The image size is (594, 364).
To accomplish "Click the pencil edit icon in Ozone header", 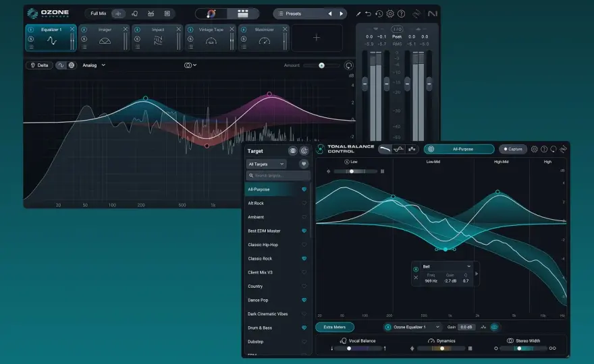I will pyautogui.click(x=358, y=14).
